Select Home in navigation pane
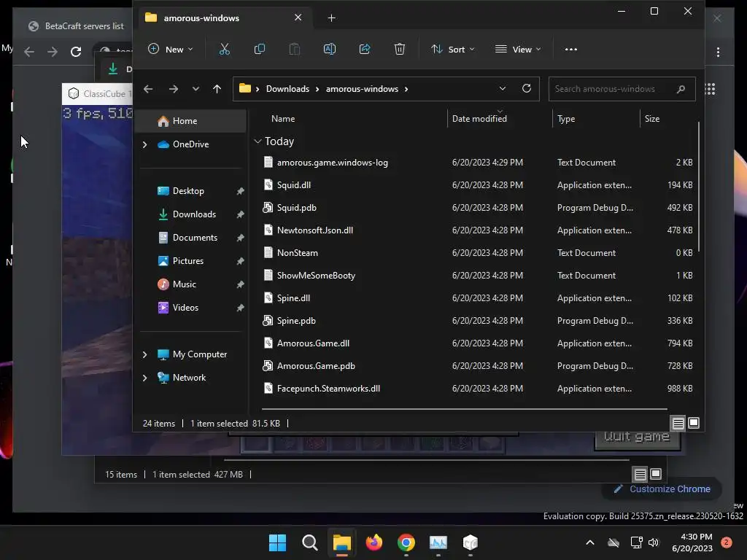 coord(191,121)
